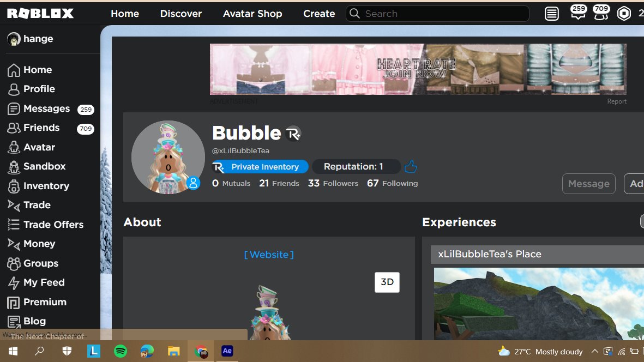Open the 21 Friends link

[x=279, y=184]
